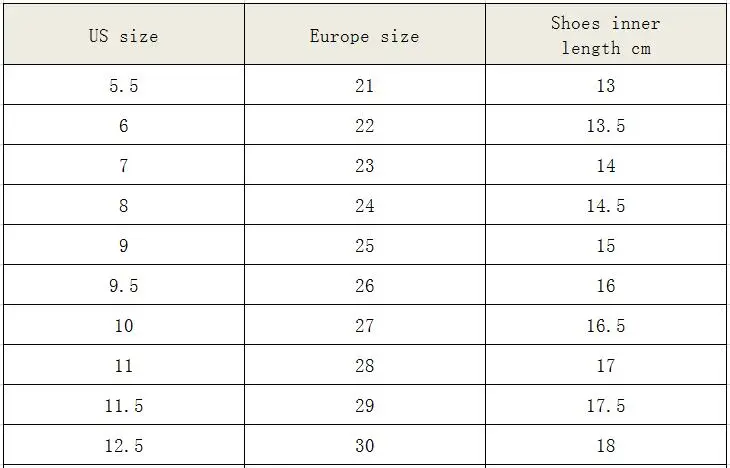Click the 'Shoes inner length cm' header

[x=606, y=34]
